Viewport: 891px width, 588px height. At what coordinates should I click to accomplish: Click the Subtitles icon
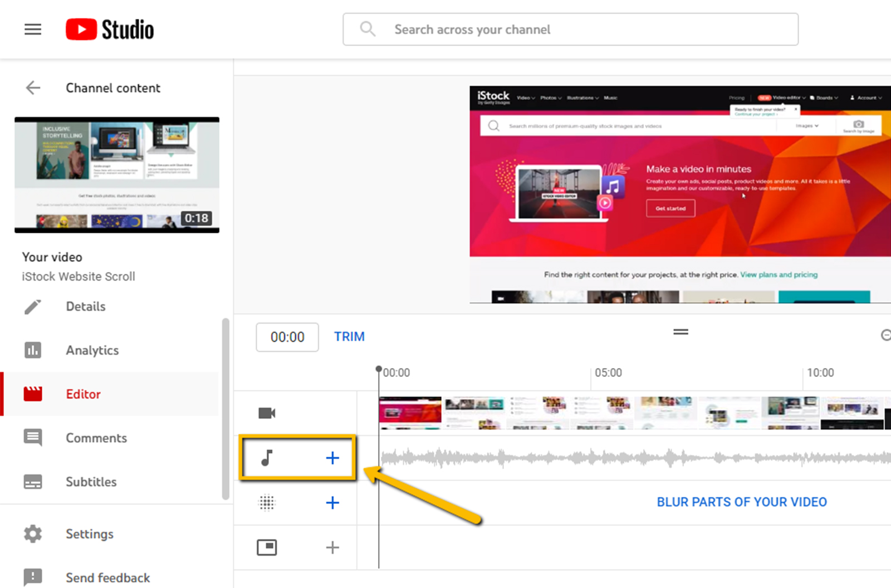point(33,482)
